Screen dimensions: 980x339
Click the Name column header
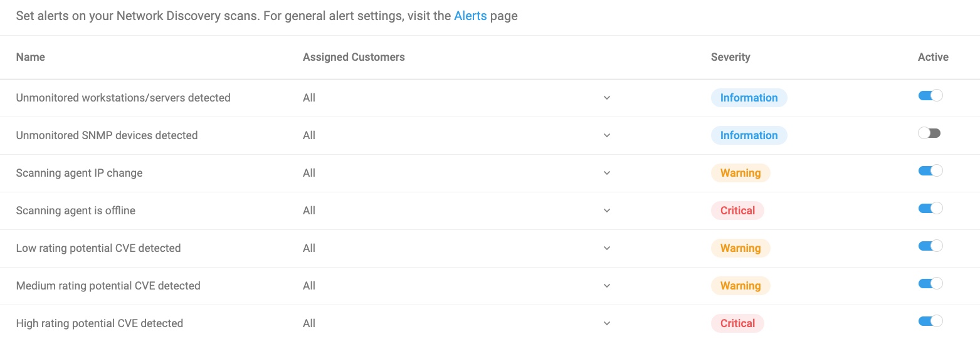click(x=31, y=57)
